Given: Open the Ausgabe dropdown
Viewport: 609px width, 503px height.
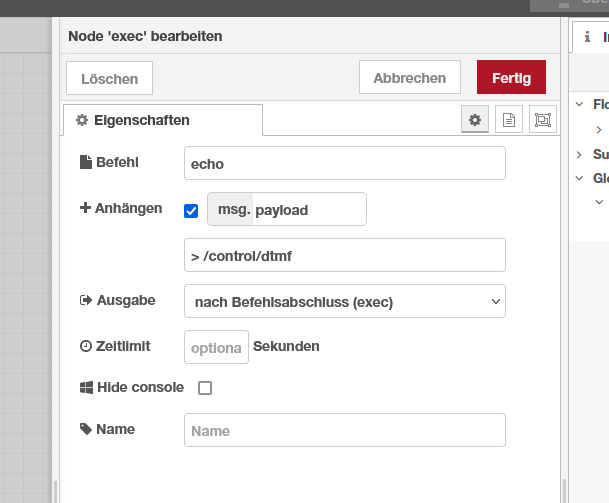Looking at the screenshot, I should tap(345, 301).
